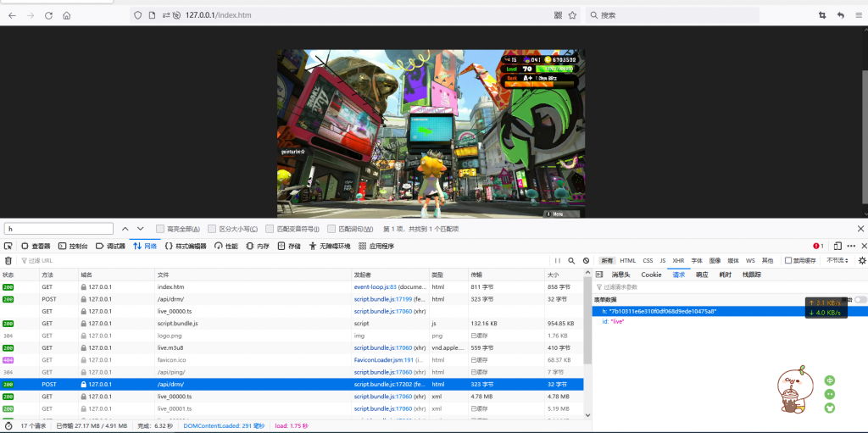Open the 调试器 debugger tab
This screenshot has height=433, width=868.
(110, 246)
